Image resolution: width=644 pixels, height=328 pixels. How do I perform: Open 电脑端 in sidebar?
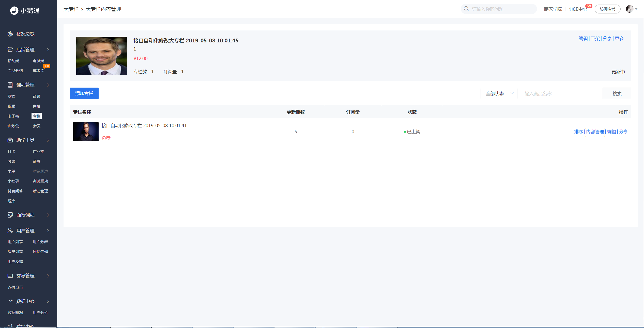tap(38, 61)
